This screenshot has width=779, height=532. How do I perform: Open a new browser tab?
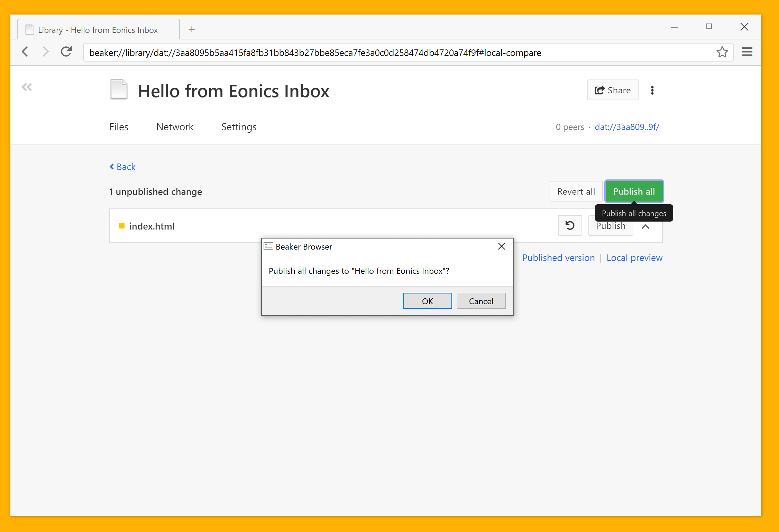tap(192, 29)
